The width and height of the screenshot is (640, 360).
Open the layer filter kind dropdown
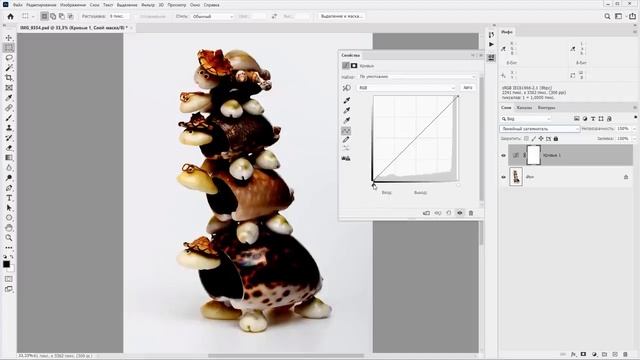point(526,119)
